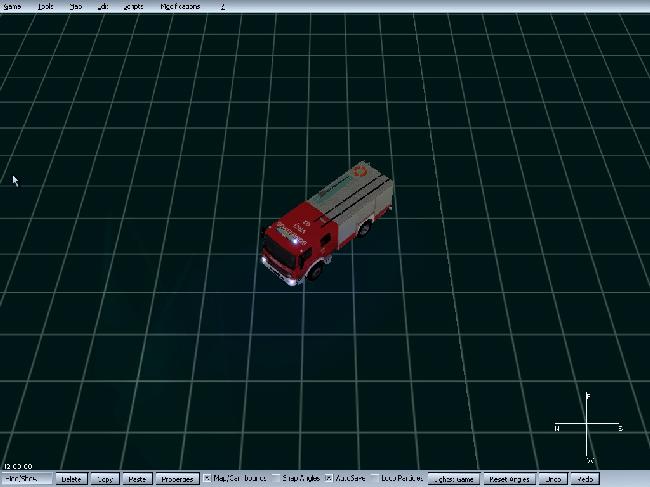Viewport: 650px width, 487px height.
Task: Toggle the Map/Cam bounds checkbox
Action: (x=207, y=478)
